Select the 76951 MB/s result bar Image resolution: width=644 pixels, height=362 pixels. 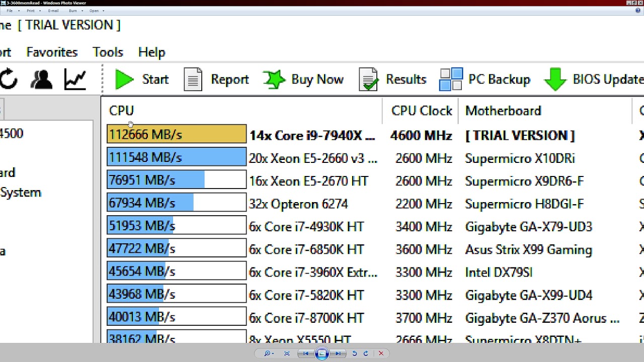point(177,180)
